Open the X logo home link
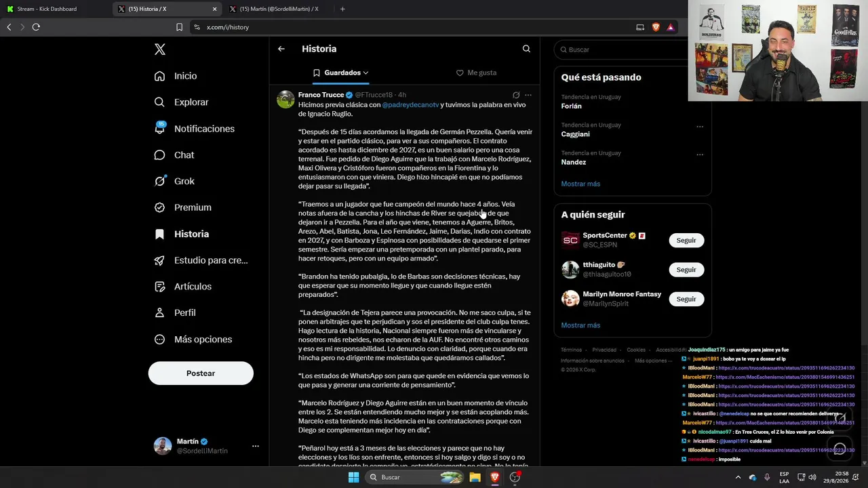Viewport: 868px width, 488px height. (160, 49)
